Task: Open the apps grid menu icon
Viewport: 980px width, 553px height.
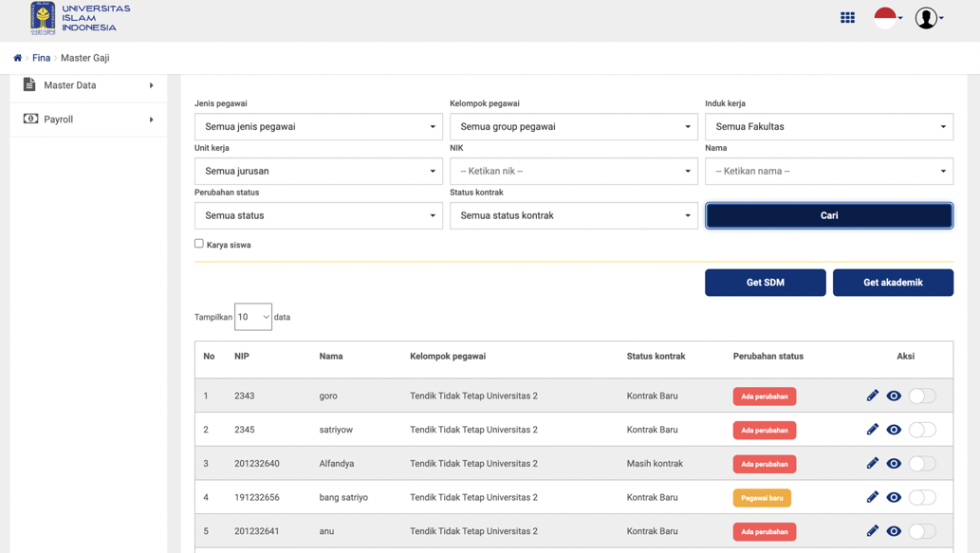Action: click(x=847, y=17)
